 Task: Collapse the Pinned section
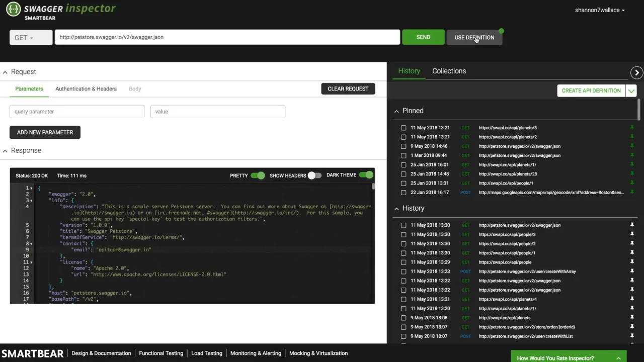click(396, 111)
